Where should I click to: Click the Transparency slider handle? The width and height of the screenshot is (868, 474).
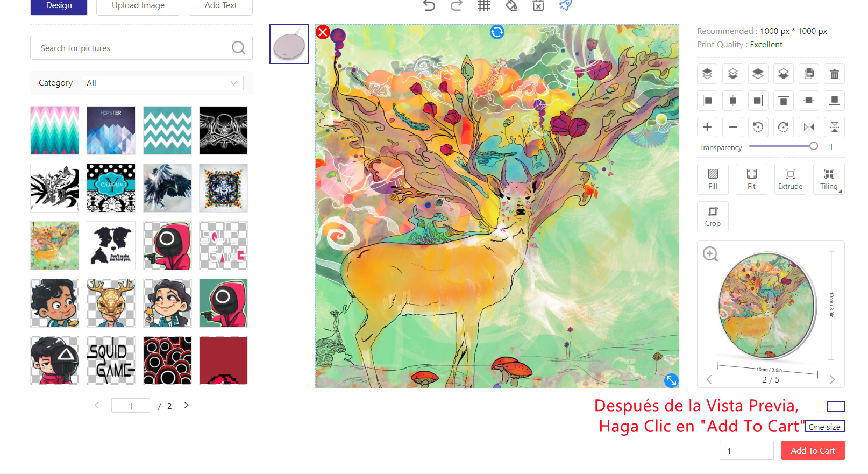pos(813,146)
